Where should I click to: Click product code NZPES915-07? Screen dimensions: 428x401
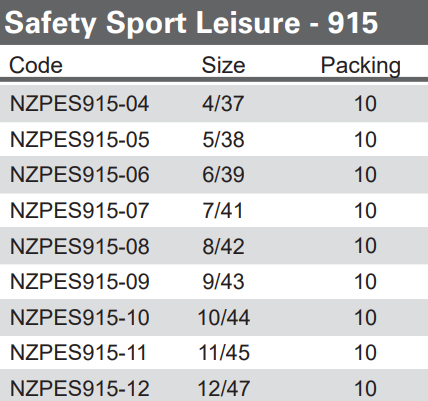tap(80, 211)
